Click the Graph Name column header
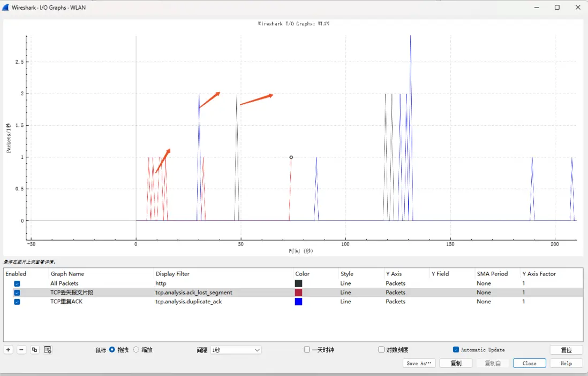The height and width of the screenshot is (376, 588). point(67,274)
